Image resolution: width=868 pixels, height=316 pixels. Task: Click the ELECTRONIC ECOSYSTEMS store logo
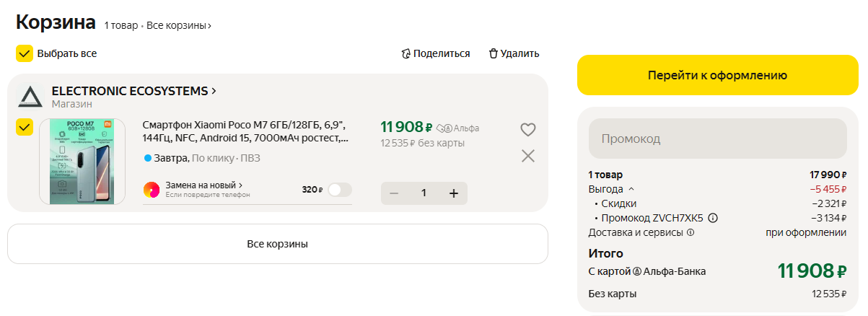(x=31, y=97)
